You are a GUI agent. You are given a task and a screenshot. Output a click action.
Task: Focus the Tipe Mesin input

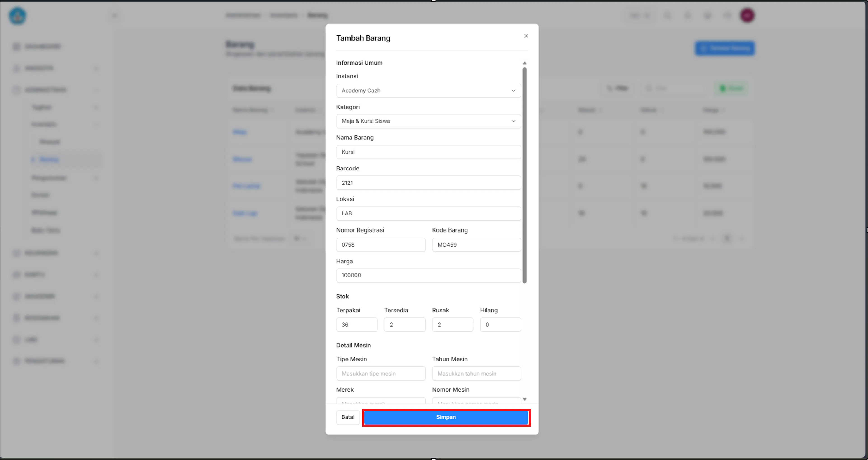coord(381,374)
